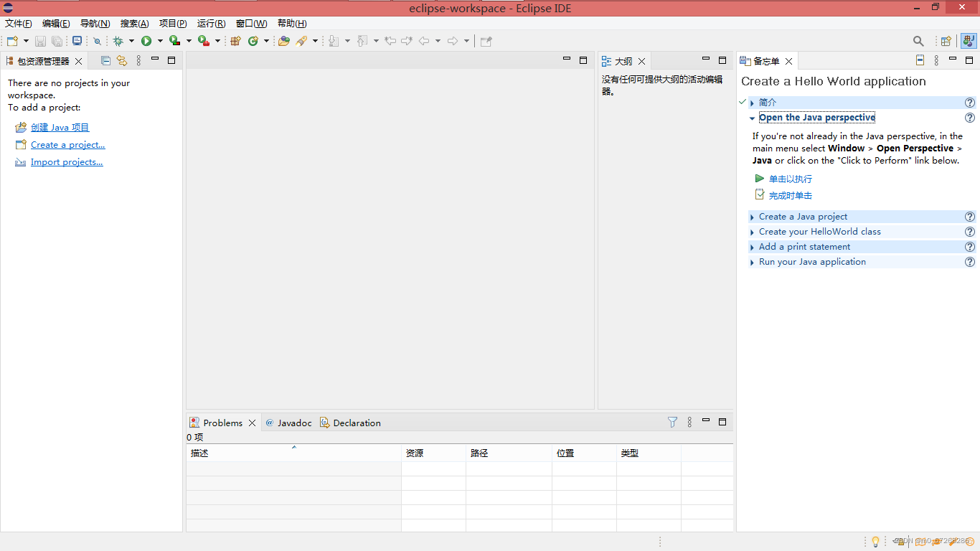Click the 单击以执行 link
The width and height of the screenshot is (980, 551).
click(x=791, y=179)
